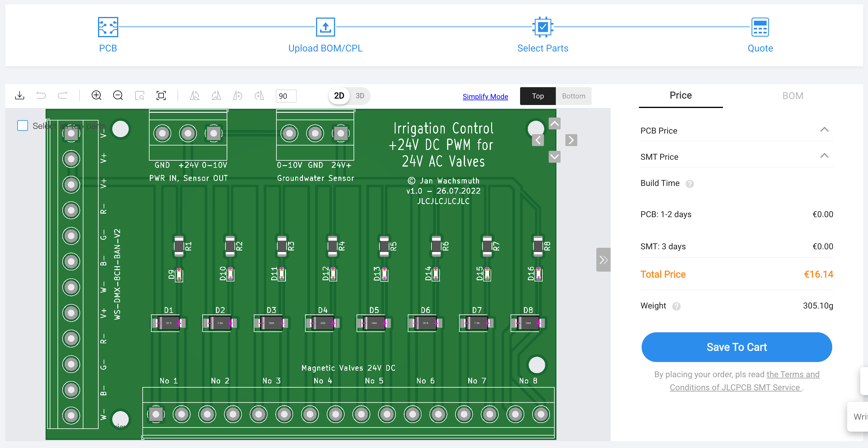Image resolution: width=868 pixels, height=448 pixels.
Task: Click the Upload BOM/CPL step icon
Action: (325, 27)
